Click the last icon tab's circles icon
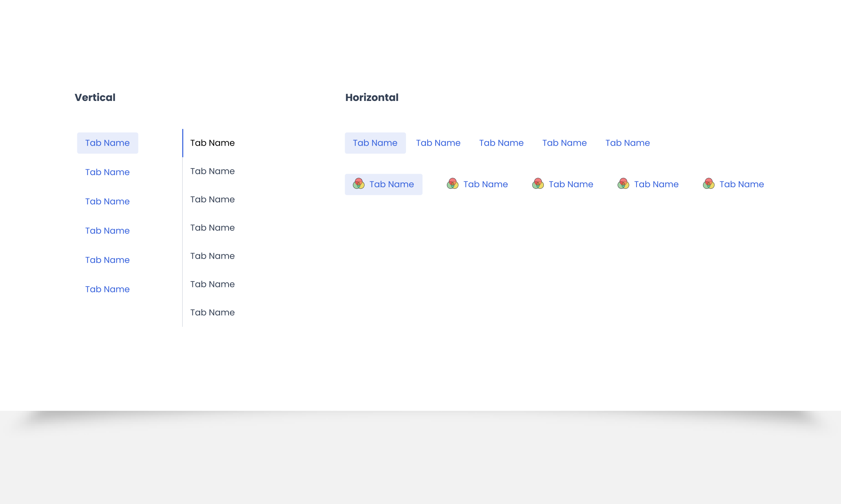 click(708, 184)
